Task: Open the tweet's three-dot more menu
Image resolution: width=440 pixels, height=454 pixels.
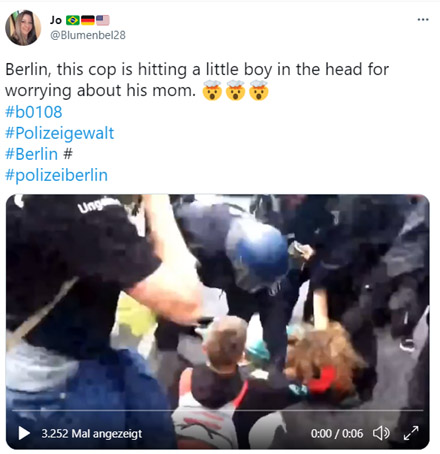Action: (423, 20)
